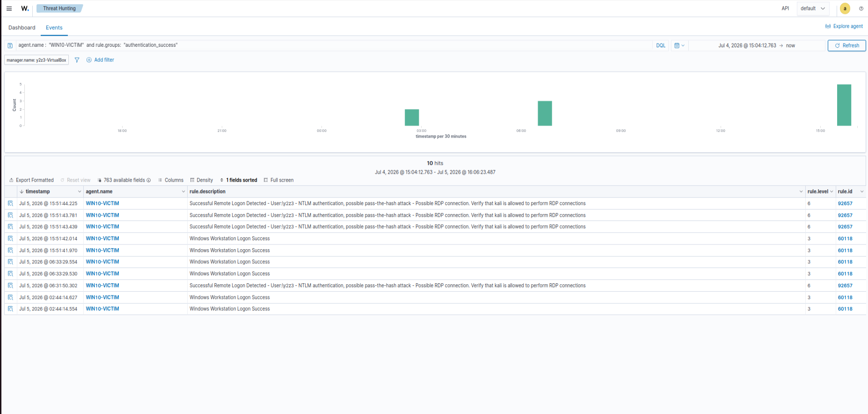The width and height of the screenshot is (868, 414).
Task: Click Add filter
Action: pyautogui.click(x=100, y=60)
